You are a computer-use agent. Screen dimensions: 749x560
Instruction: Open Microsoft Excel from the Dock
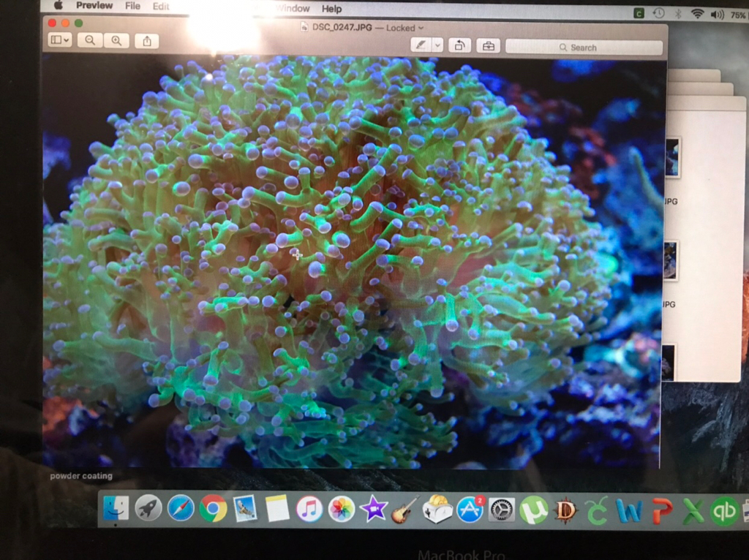click(693, 511)
